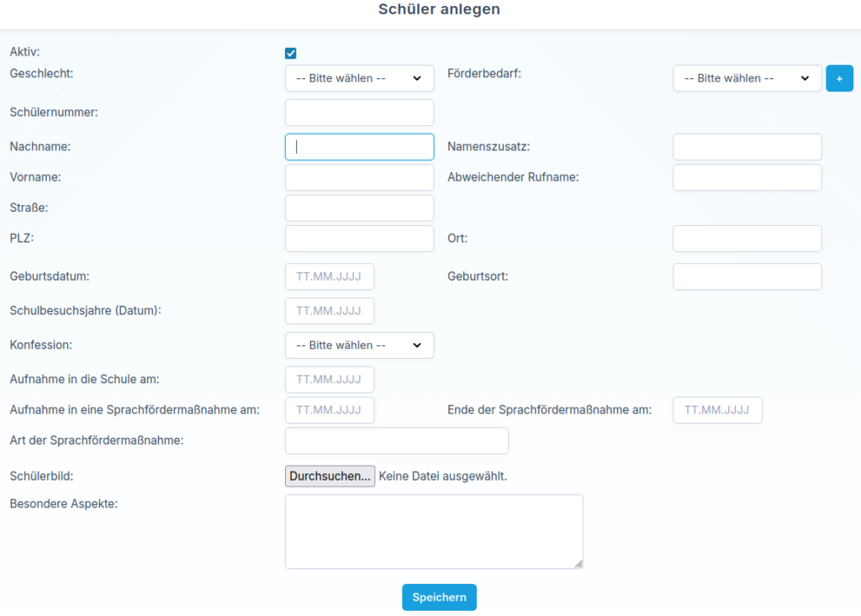Focus the Geburtsdatum date field

tap(330, 276)
